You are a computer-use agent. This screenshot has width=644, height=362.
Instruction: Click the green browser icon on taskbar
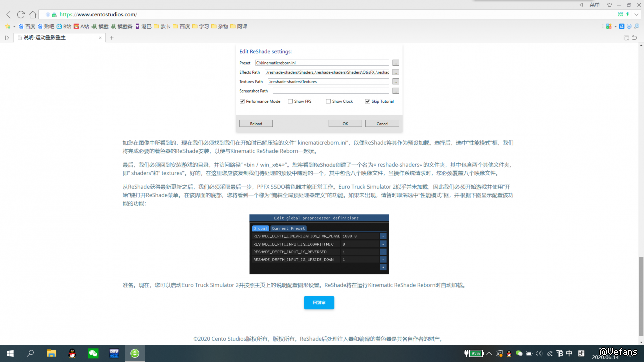pos(135,353)
